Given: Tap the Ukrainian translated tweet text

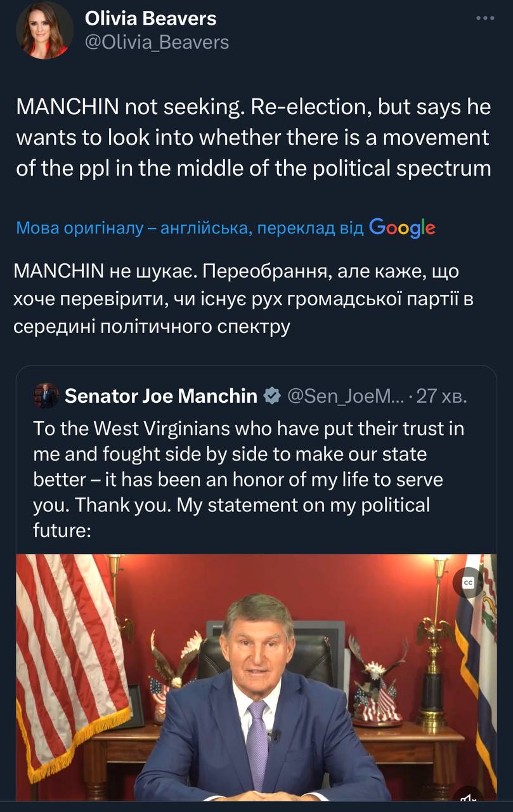Looking at the screenshot, I should tap(244, 299).
